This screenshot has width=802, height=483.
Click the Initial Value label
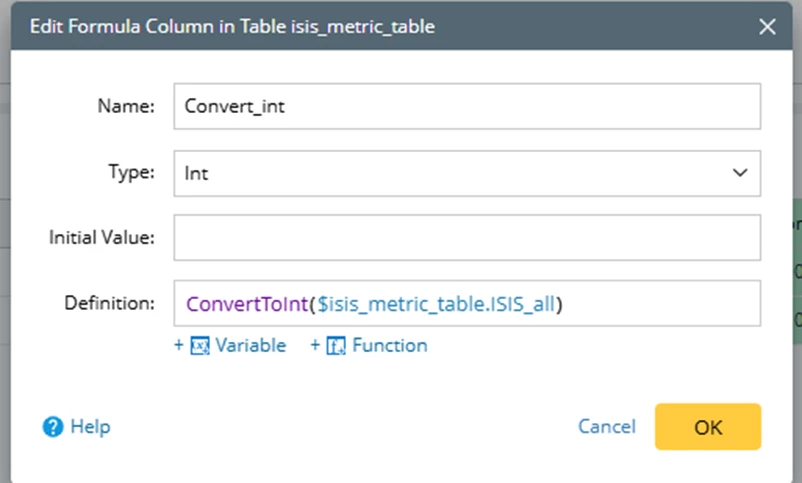click(x=102, y=238)
